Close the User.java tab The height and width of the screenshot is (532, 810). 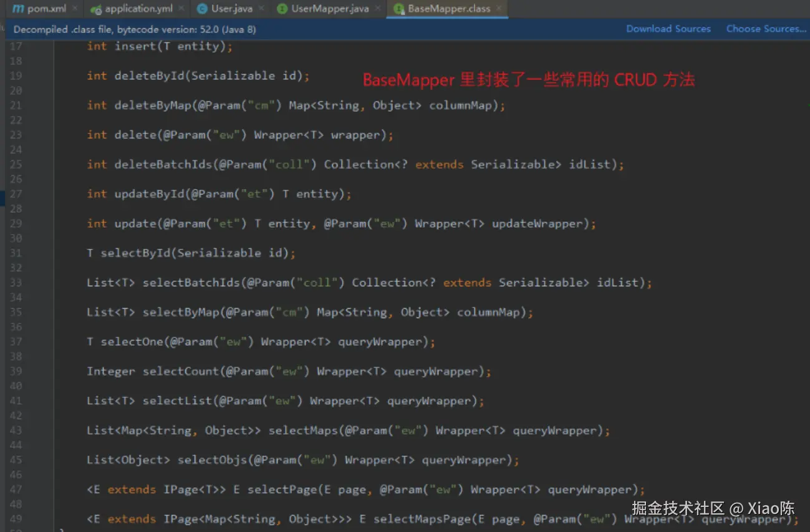[261, 9]
